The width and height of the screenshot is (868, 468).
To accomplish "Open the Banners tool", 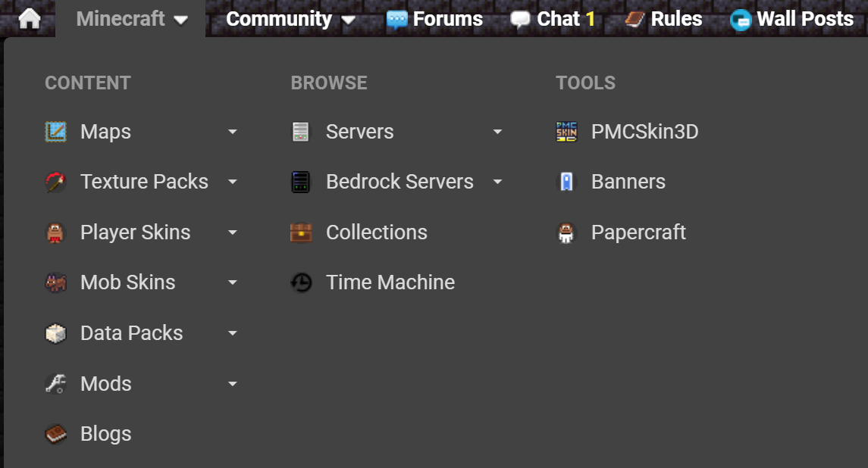I will (628, 182).
